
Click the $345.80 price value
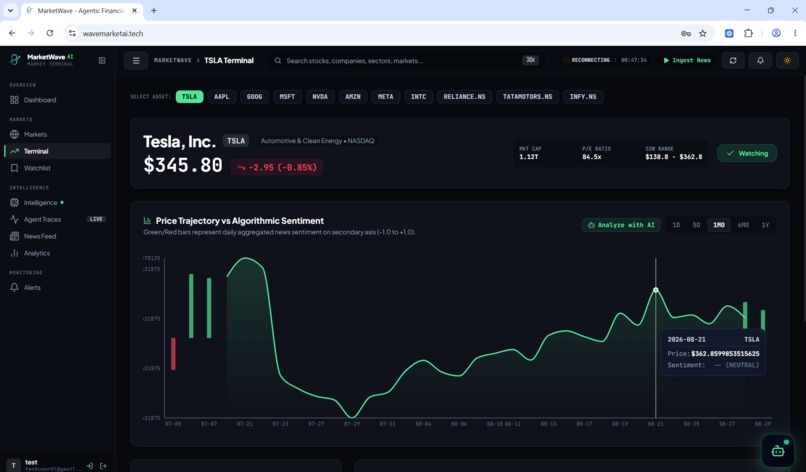183,166
